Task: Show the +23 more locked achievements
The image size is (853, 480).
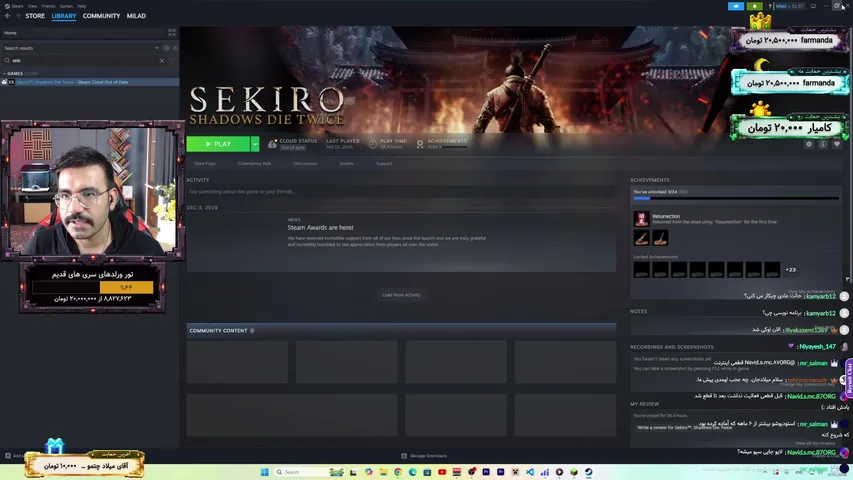Action: click(x=791, y=269)
